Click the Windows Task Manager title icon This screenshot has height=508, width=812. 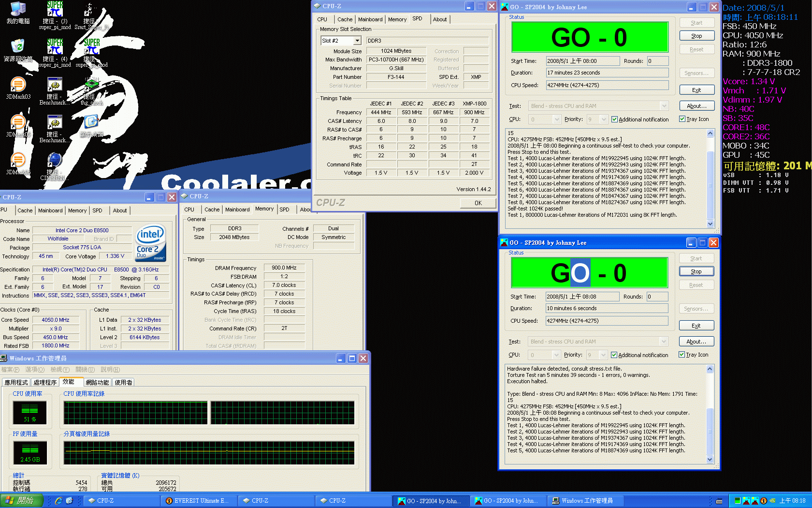4,359
